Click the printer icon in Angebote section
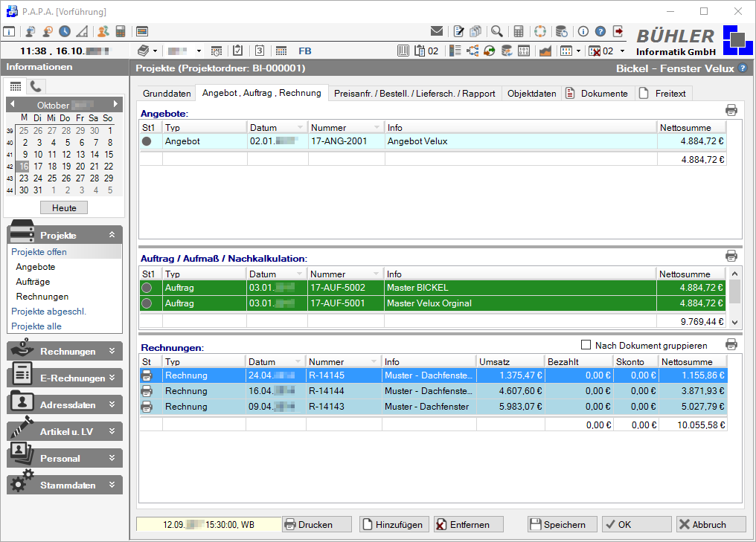The height and width of the screenshot is (542, 756). tap(731, 111)
